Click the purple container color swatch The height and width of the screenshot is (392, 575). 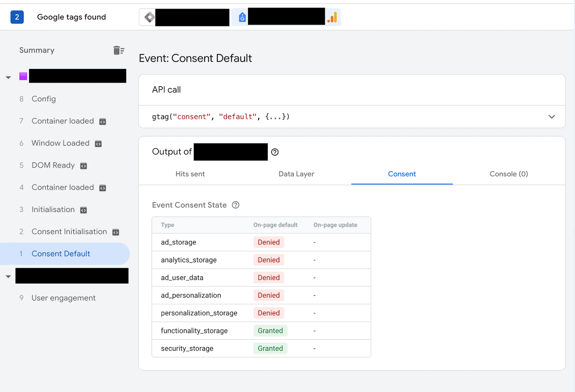coord(23,76)
